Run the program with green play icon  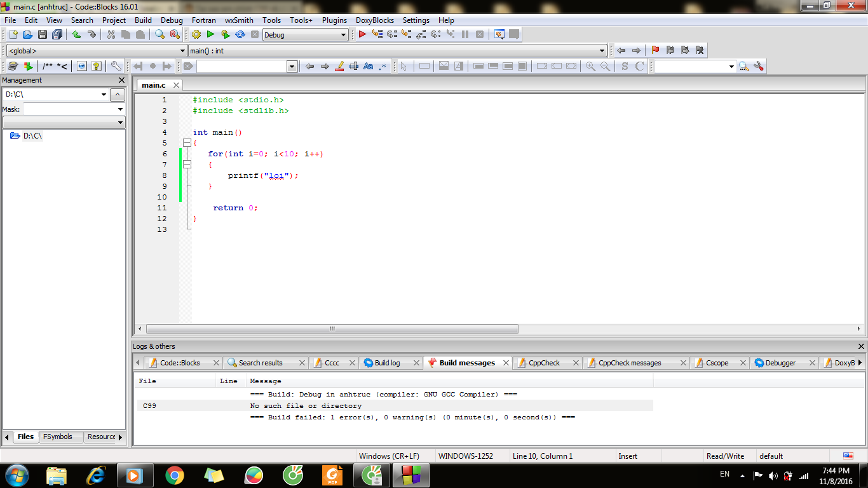point(210,35)
